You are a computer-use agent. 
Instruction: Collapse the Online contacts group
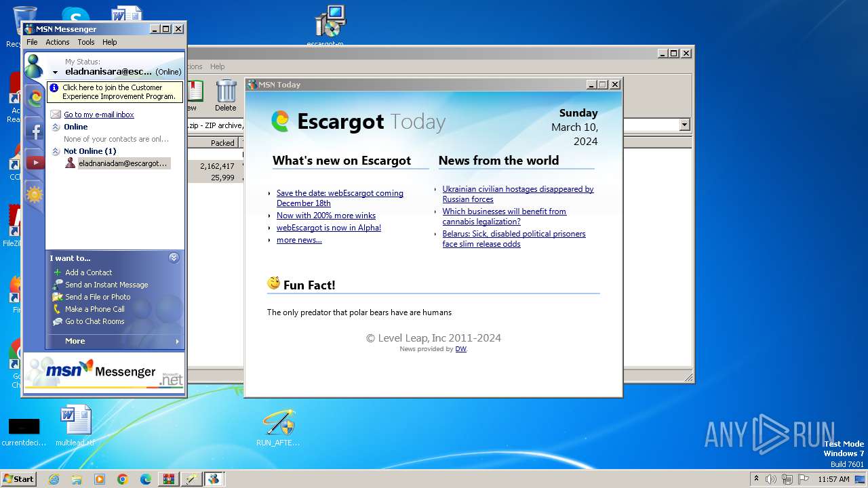coord(56,127)
